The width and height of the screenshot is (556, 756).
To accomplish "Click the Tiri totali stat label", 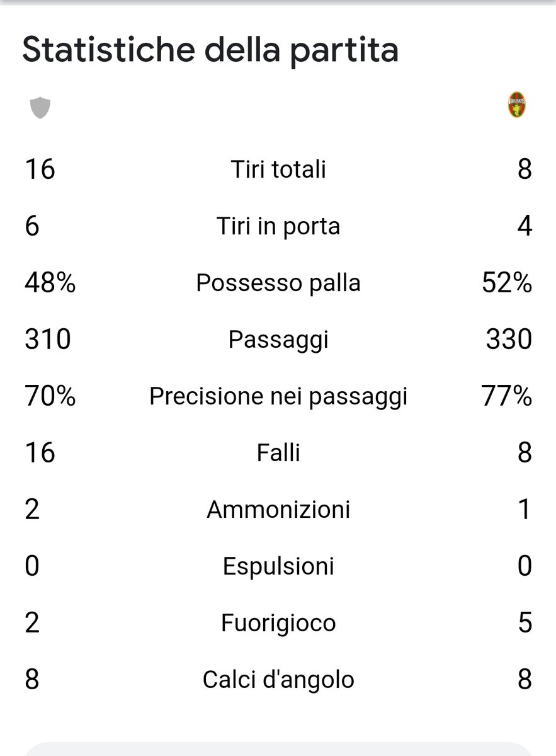I will (x=278, y=169).
